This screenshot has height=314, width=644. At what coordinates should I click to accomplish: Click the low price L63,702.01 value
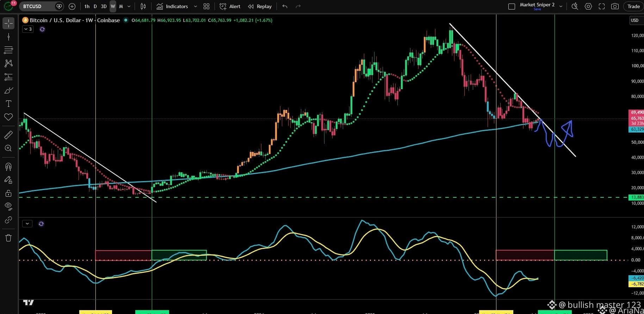pos(194,20)
